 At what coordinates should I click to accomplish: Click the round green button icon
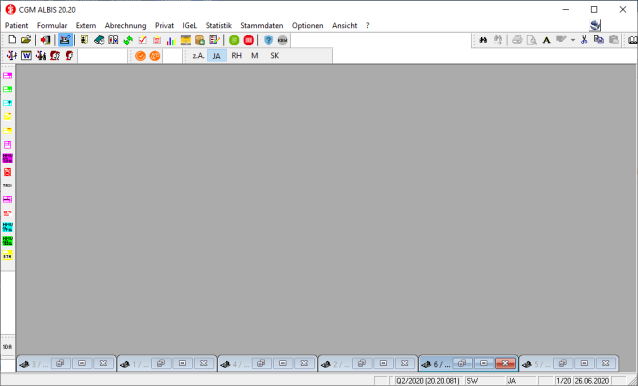(234, 40)
